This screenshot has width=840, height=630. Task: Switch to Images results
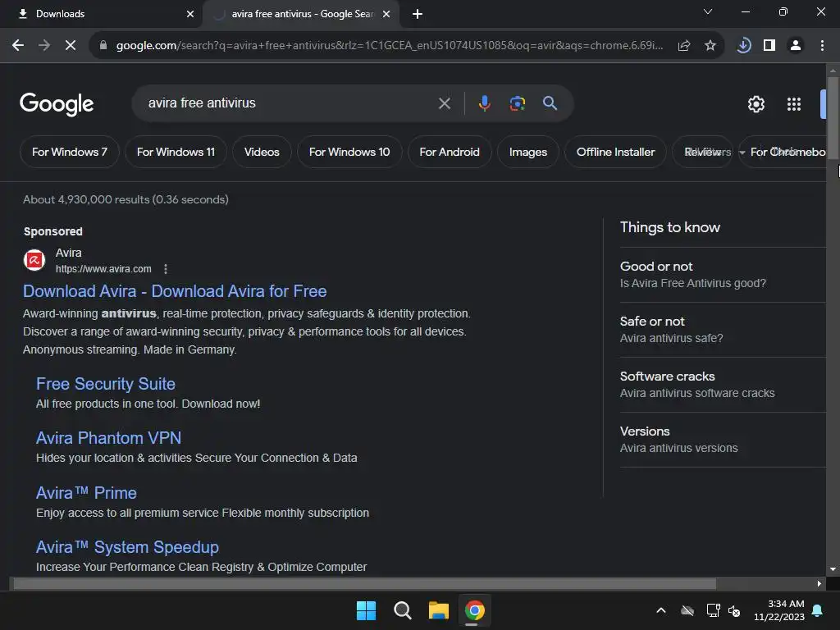(528, 152)
